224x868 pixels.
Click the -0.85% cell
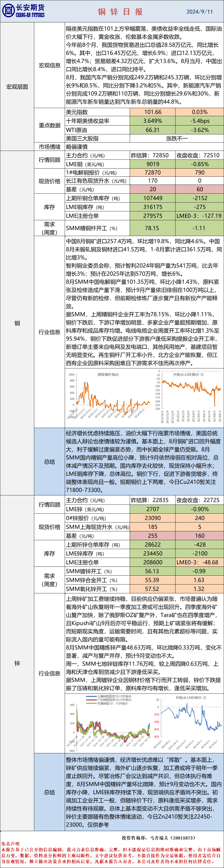(199, 164)
